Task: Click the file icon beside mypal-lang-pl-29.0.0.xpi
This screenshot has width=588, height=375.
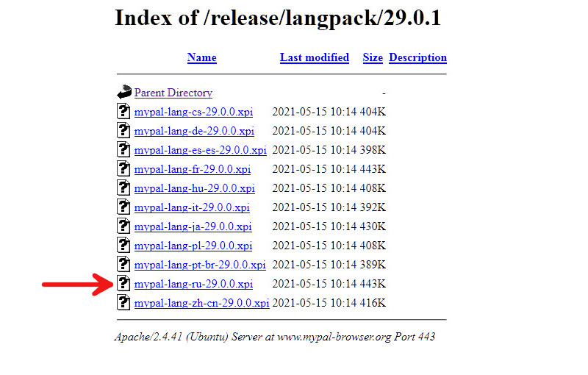Action: click(x=123, y=246)
